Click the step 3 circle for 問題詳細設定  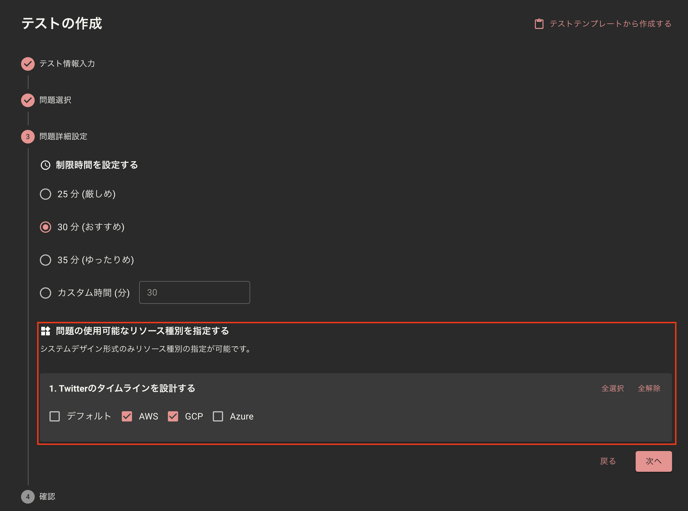(x=28, y=136)
